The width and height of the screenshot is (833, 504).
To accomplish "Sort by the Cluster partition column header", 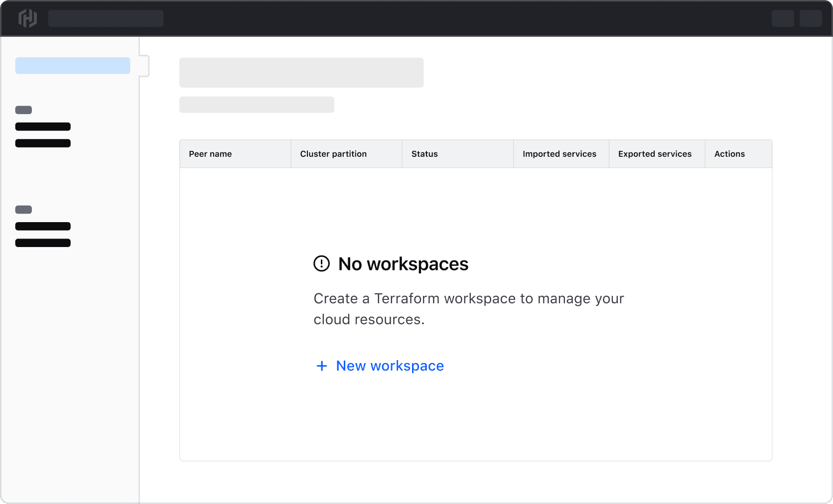I will tap(333, 154).
